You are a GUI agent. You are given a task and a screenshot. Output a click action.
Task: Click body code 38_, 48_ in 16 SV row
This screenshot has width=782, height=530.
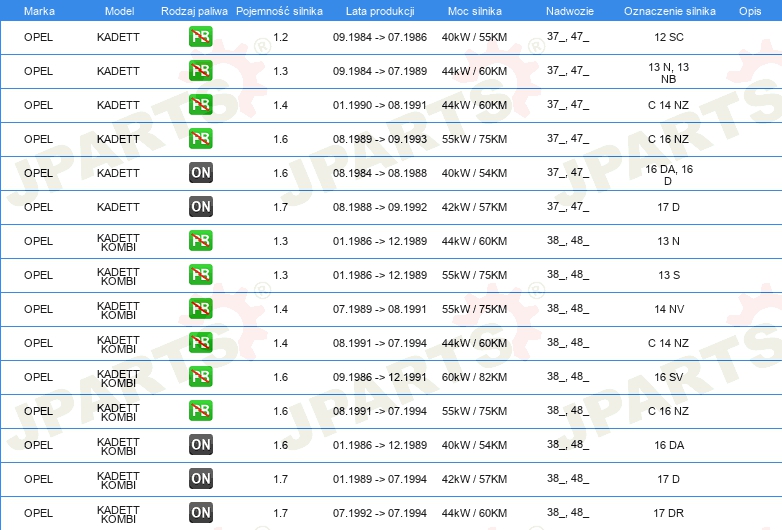[x=568, y=376]
